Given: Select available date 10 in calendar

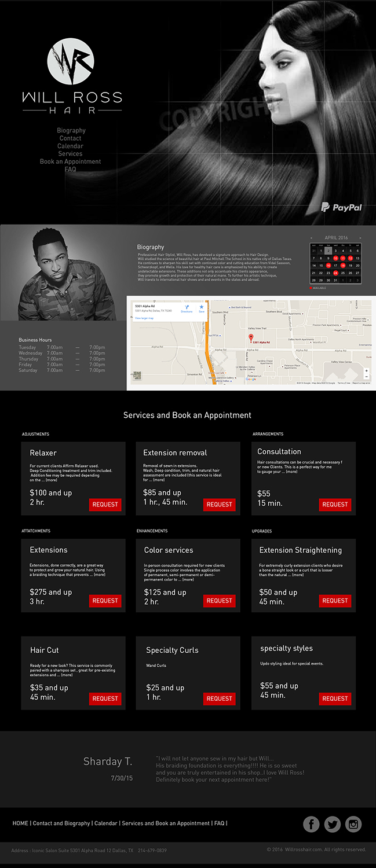Looking at the screenshot, I should [x=335, y=258].
